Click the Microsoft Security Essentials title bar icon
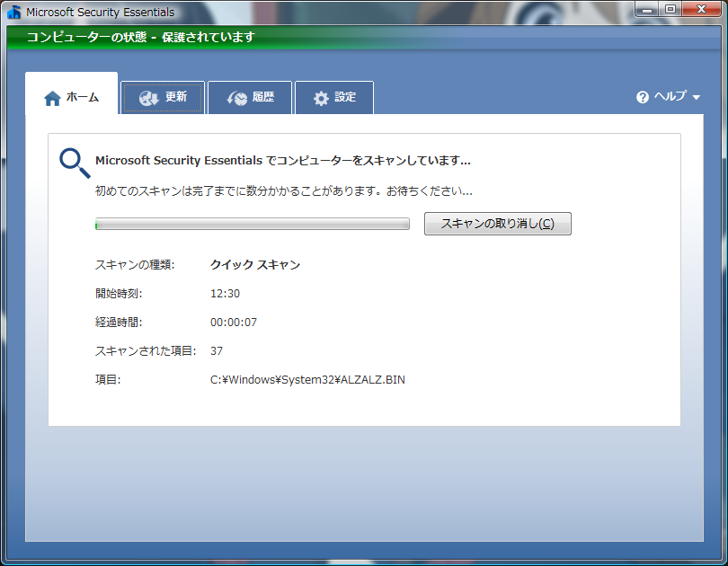Image resolution: width=728 pixels, height=566 pixels. (13, 12)
